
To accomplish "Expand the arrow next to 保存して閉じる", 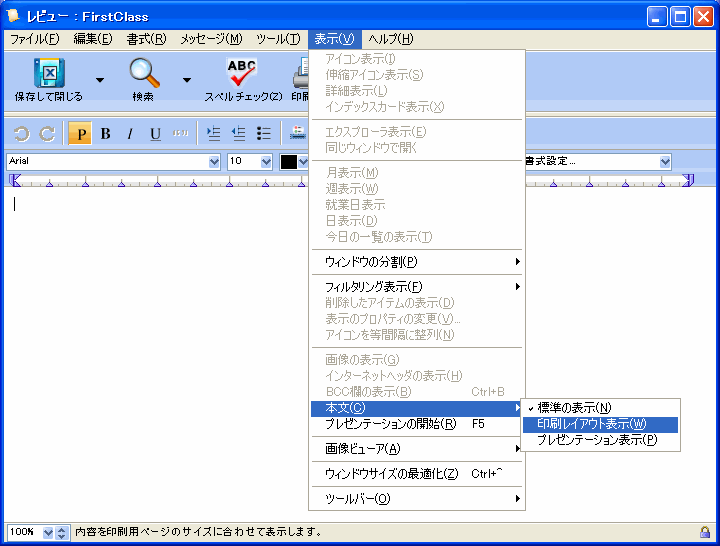I will [x=99, y=80].
